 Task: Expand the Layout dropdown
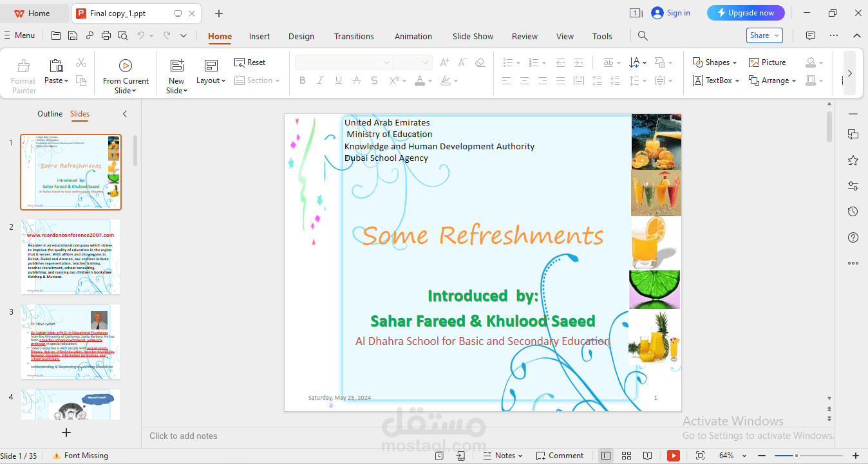tap(211, 80)
